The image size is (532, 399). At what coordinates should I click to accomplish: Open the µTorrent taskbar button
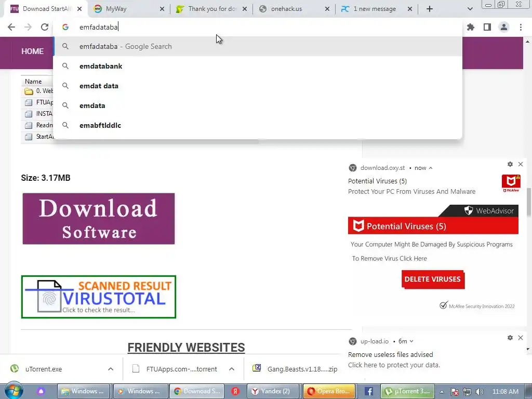point(408,391)
